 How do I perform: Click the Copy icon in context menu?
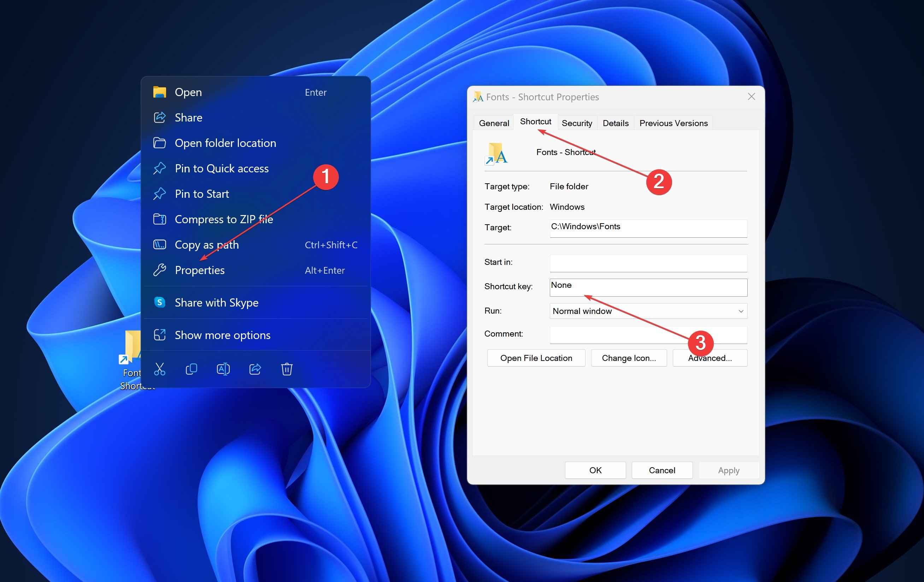click(192, 369)
